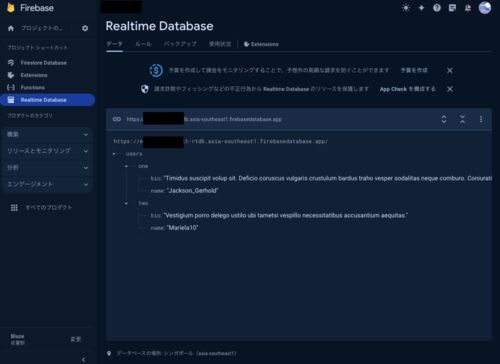
Task: Toggle light/dark theme sun icon
Action: 406,8
